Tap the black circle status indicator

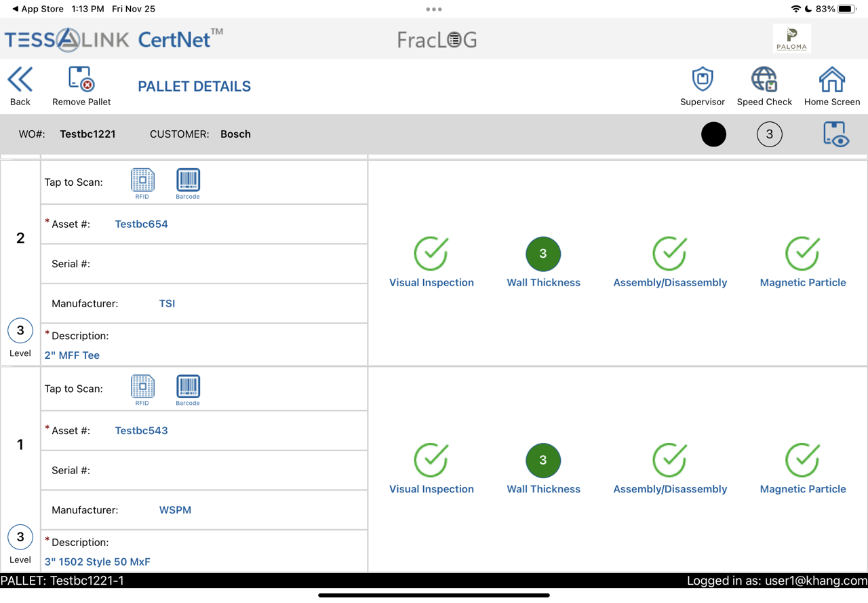tap(713, 134)
